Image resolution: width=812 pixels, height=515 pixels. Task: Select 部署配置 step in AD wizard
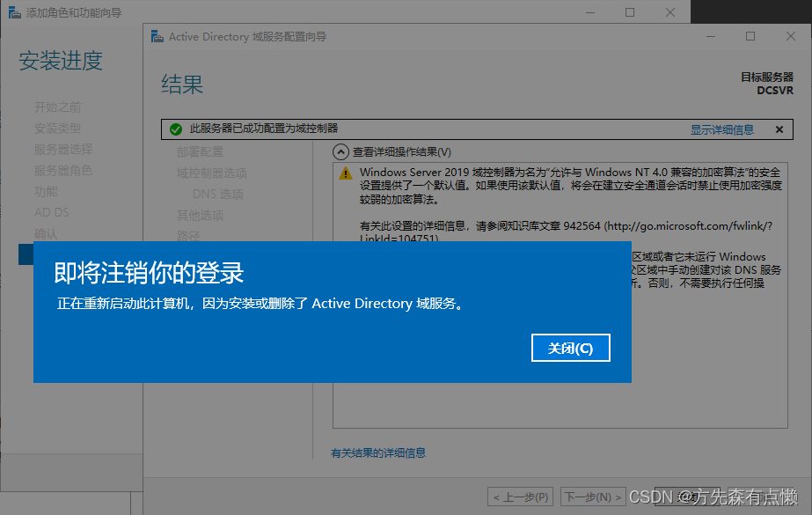pyautogui.click(x=200, y=151)
